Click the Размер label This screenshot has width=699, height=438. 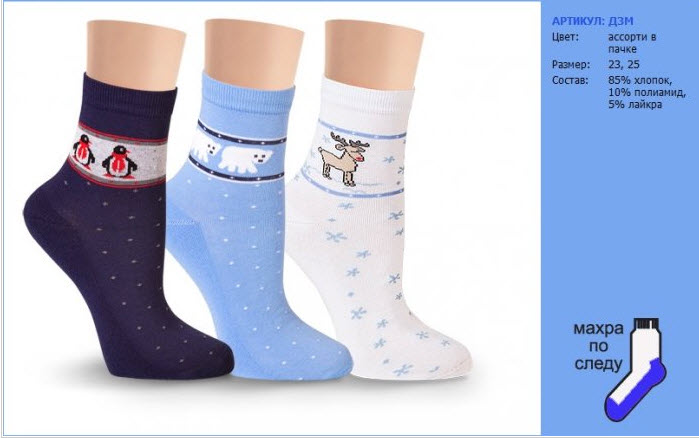click(571, 65)
